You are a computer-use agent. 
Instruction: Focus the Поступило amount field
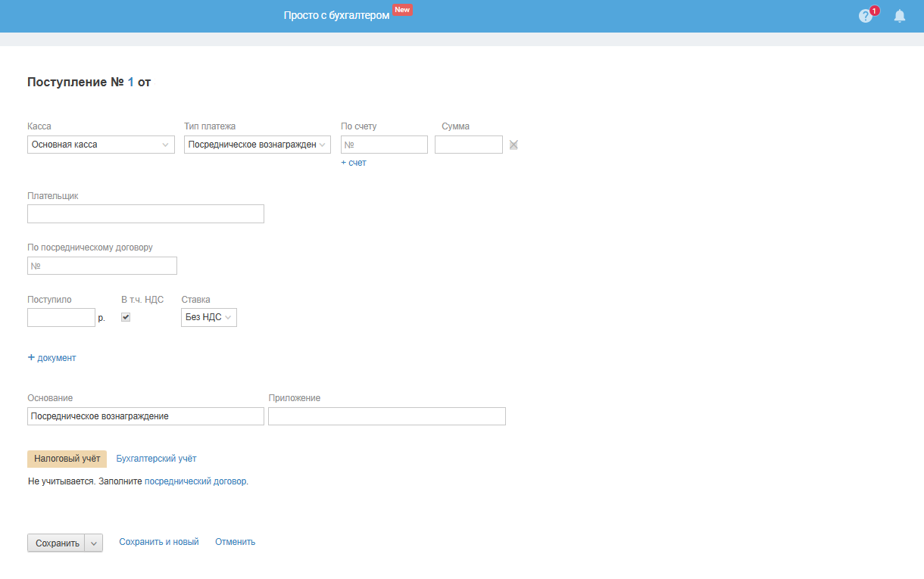pos(61,317)
